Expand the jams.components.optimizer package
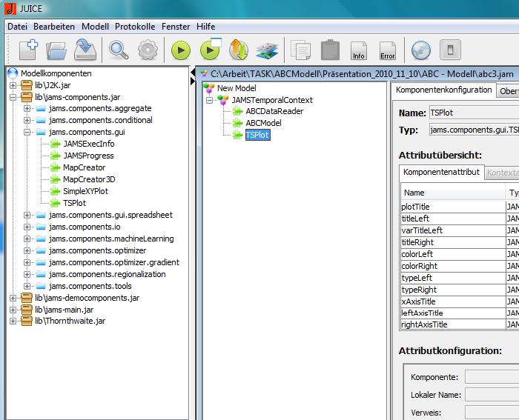Viewport: 519px width, 420px height. pyautogui.click(x=27, y=251)
